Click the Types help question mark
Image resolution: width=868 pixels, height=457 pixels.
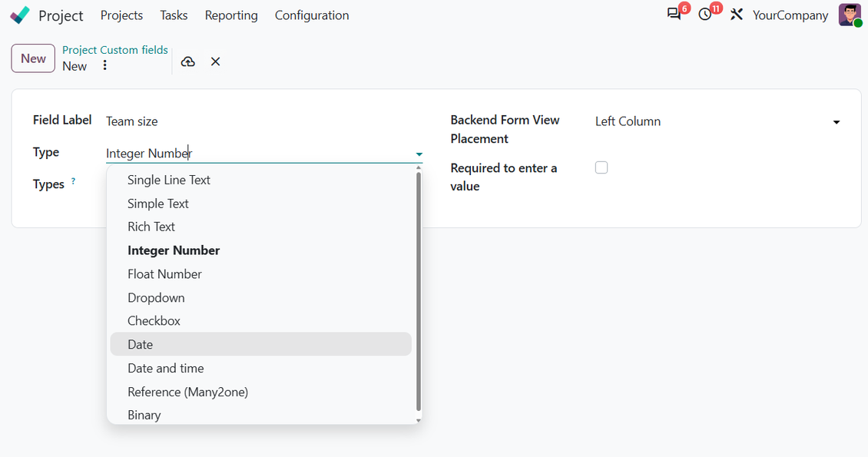pos(73,181)
